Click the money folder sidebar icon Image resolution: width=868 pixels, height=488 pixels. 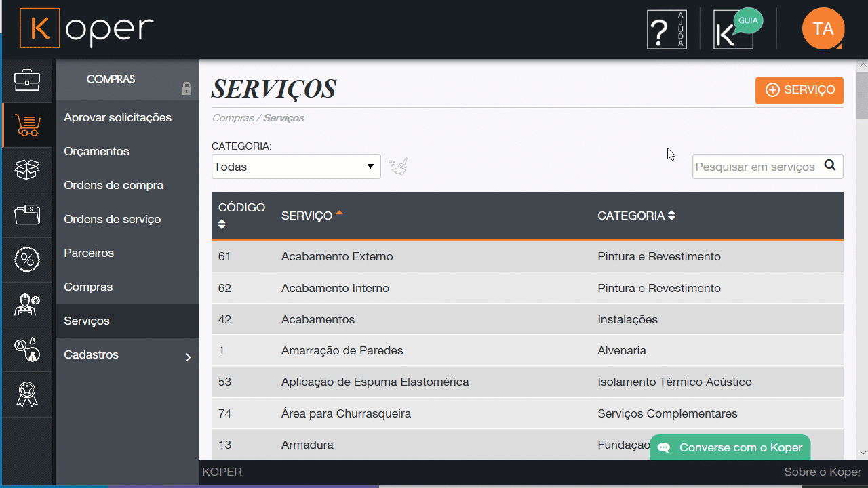point(27,215)
